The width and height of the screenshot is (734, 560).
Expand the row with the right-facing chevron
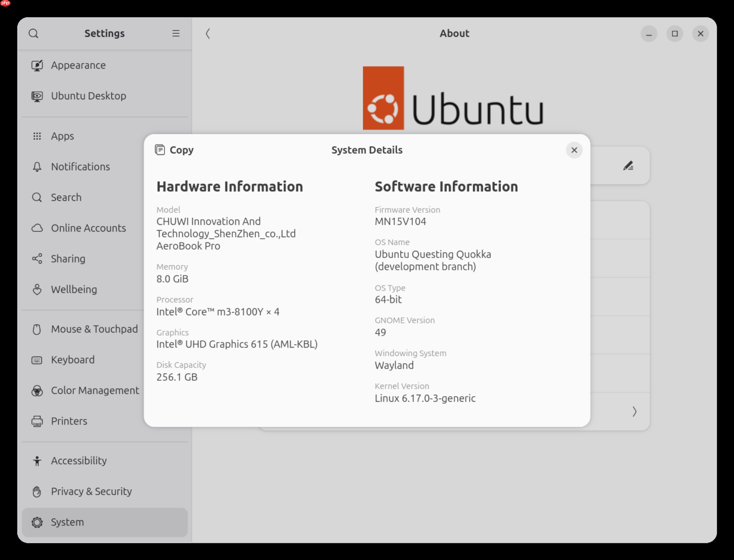pos(635,411)
